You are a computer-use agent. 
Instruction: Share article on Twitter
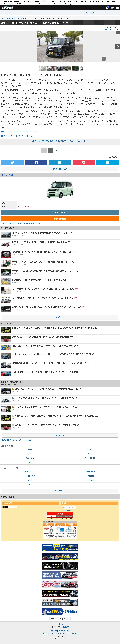(x=12, y=162)
